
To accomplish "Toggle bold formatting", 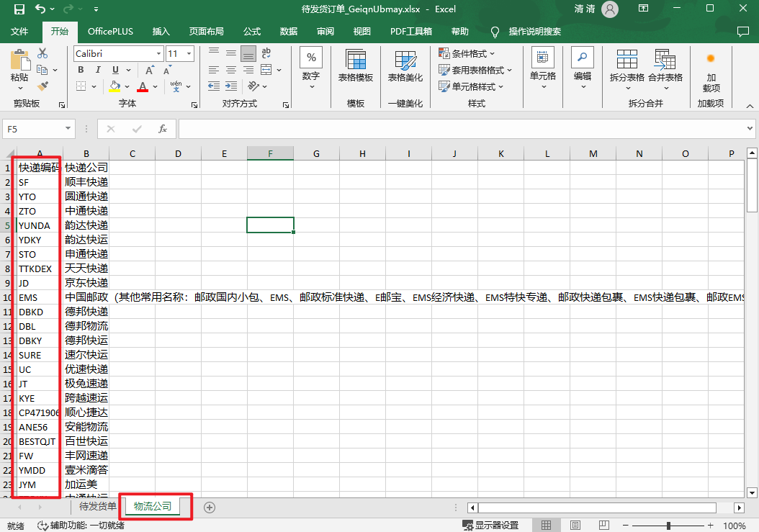I will 81,70.
